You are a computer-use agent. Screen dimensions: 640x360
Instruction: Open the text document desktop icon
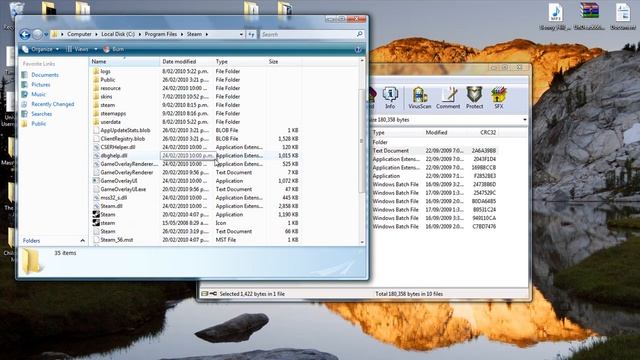(623, 17)
